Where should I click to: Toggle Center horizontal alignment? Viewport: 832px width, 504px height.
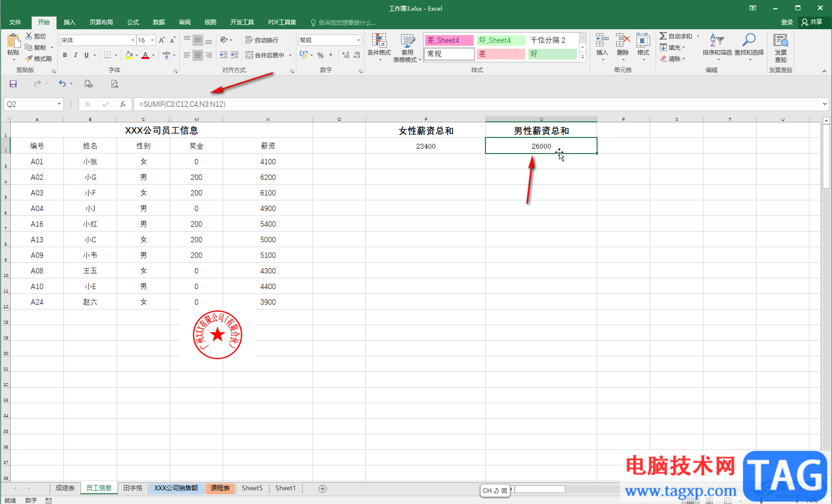198,55
